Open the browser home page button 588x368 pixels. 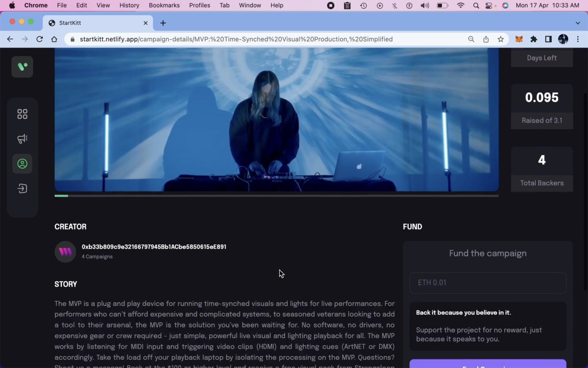pos(54,39)
